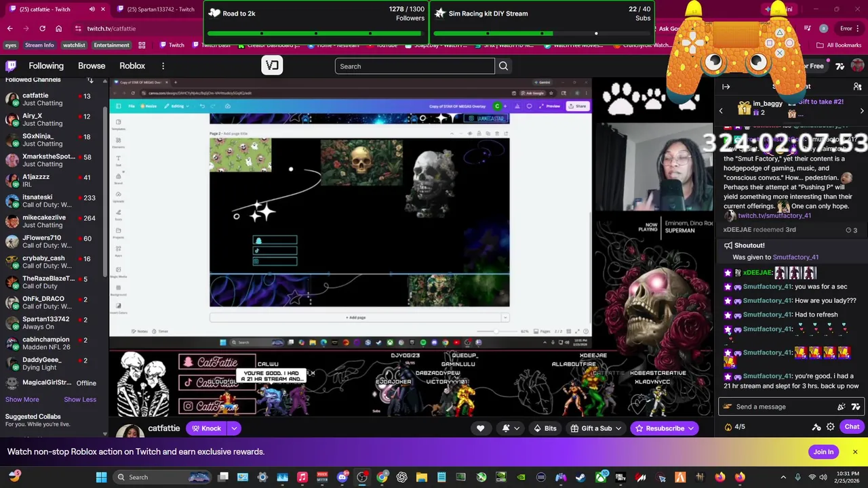The height and width of the screenshot is (488, 868).
Task: Knock on the catfattie channel
Action: [x=206, y=428]
